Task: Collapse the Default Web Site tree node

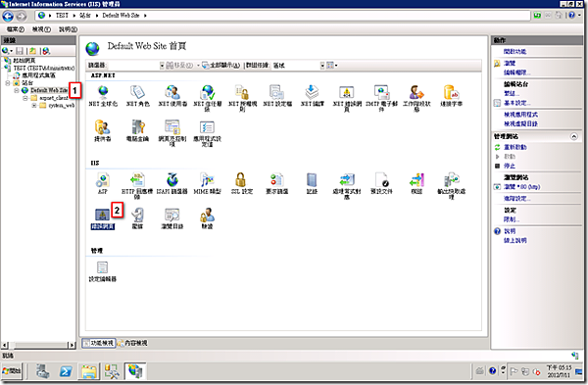Action: (x=17, y=90)
